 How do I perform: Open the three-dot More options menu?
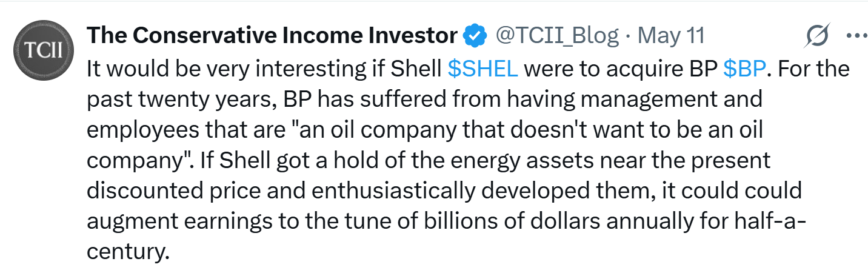[x=856, y=36]
